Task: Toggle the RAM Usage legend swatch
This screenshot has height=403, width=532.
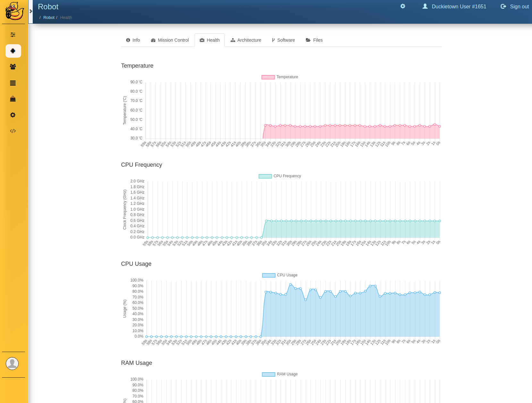Action: 269,374
